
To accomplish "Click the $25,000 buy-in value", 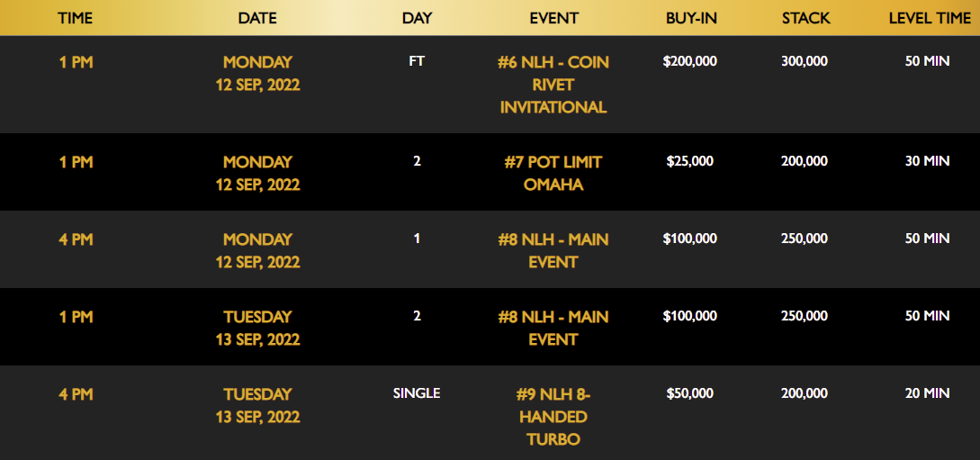I will [690, 160].
